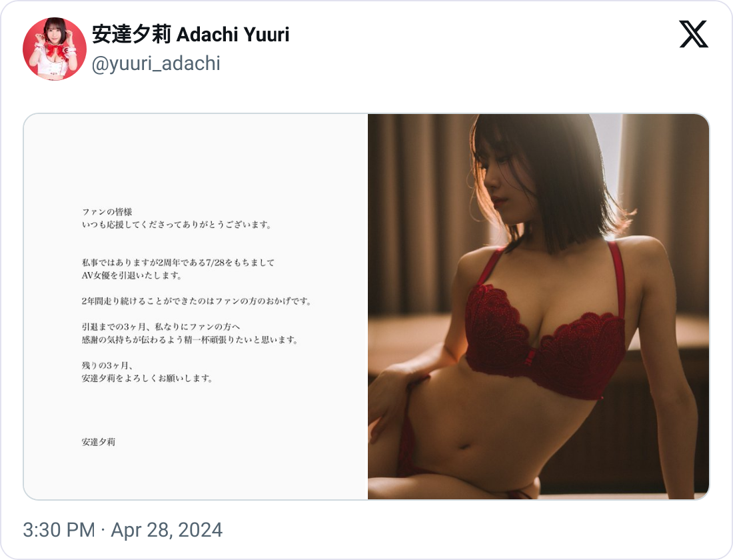Image resolution: width=733 pixels, height=560 pixels.
Task: Click the line beginning いつも応援して
Action: click(x=176, y=225)
